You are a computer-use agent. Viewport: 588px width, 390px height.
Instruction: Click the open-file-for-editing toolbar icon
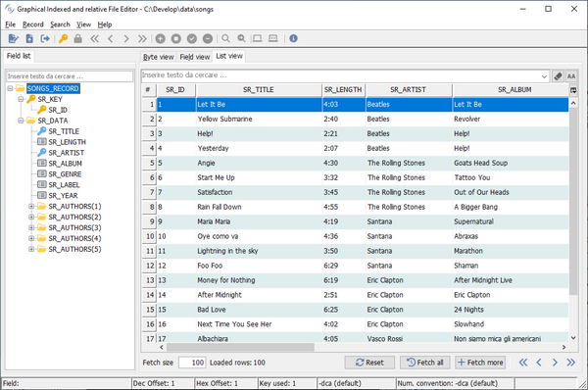tap(14, 38)
